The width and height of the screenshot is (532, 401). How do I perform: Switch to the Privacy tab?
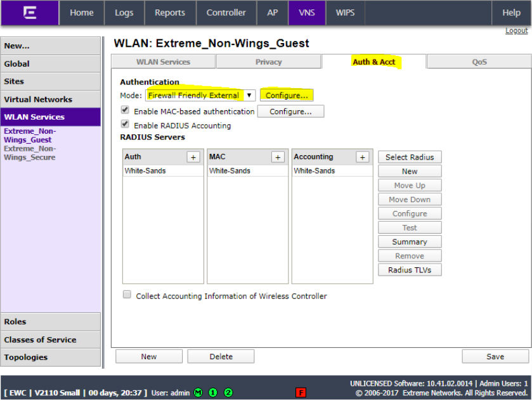click(268, 62)
